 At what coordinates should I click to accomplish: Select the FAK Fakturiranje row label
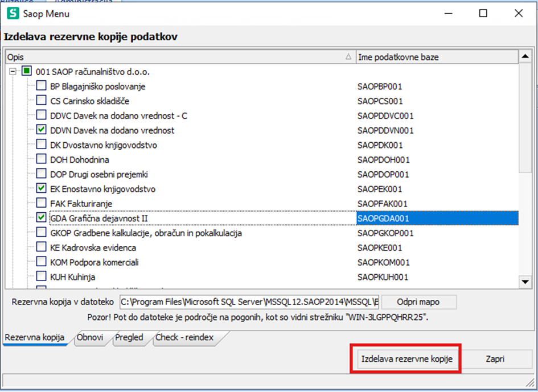81,204
